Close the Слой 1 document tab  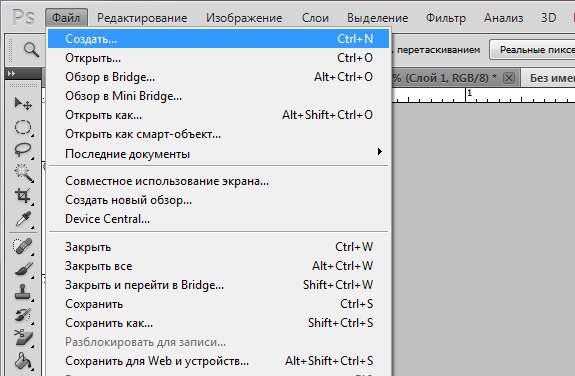509,78
